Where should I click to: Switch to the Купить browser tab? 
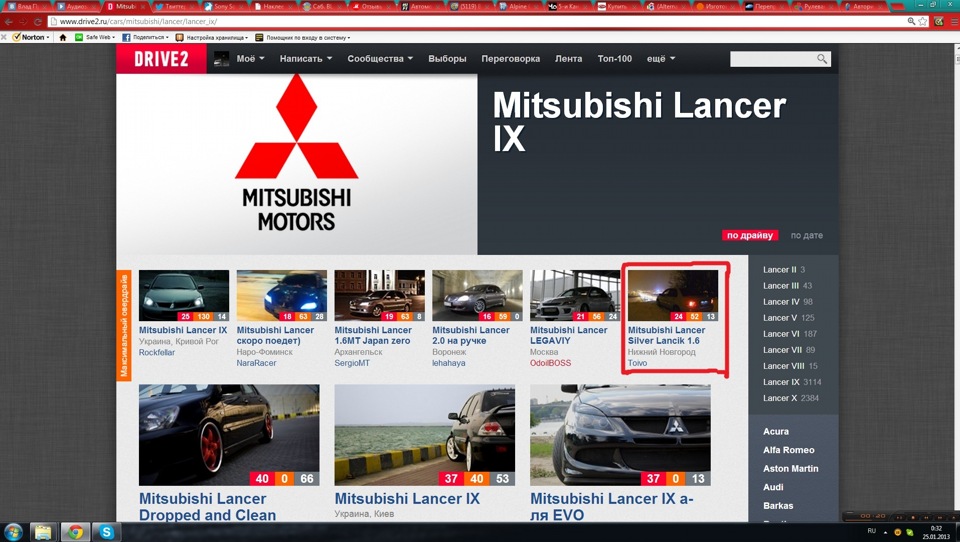[x=617, y=6]
